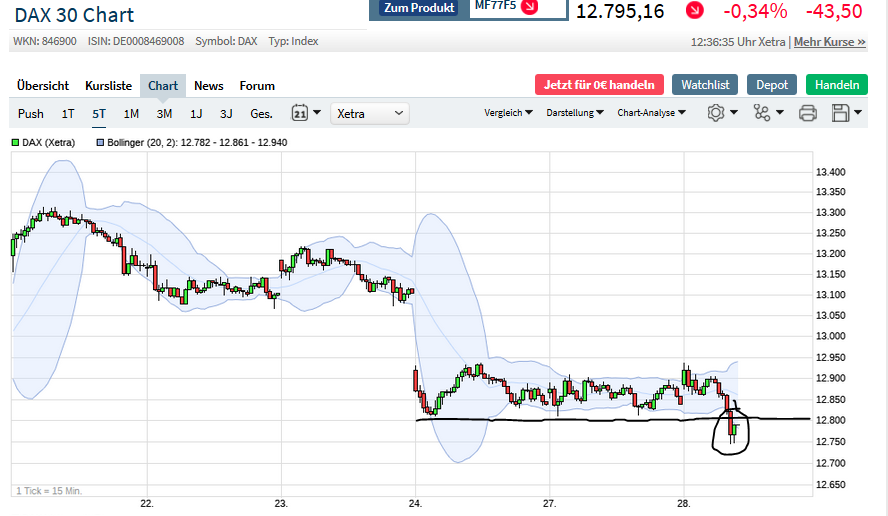Select the Push time range
Viewport: 888px width, 516px height.
tap(31, 114)
